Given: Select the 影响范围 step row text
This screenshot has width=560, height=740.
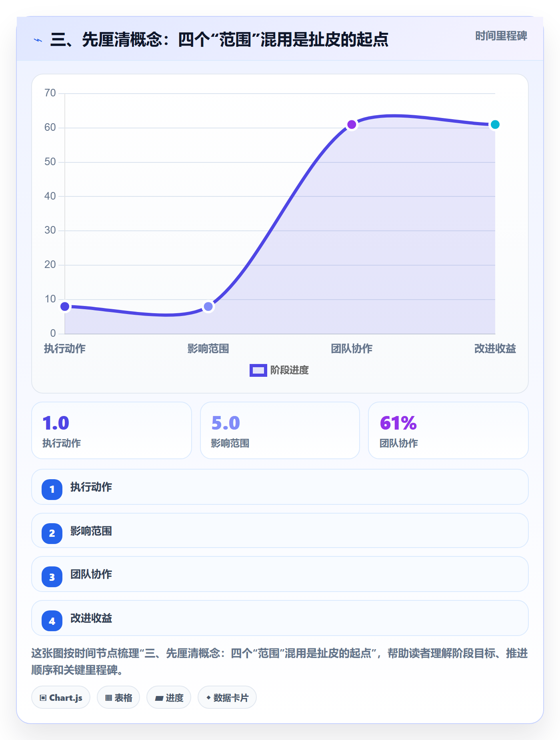Looking at the screenshot, I should coord(91,531).
